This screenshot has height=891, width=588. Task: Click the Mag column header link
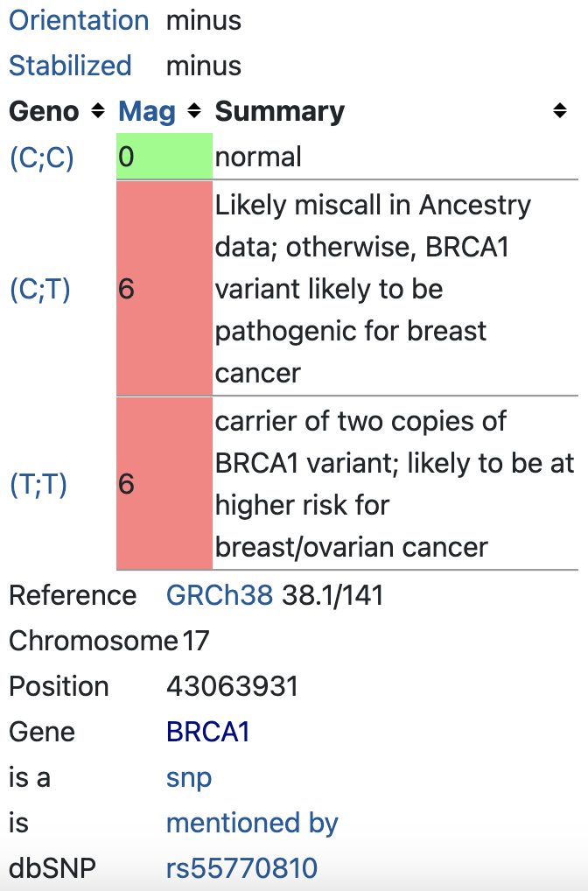147,111
